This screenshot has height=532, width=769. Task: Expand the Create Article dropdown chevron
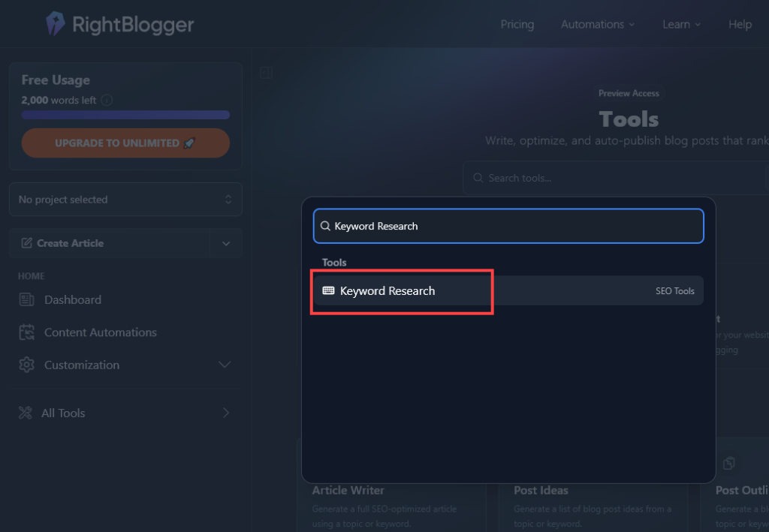pos(226,243)
